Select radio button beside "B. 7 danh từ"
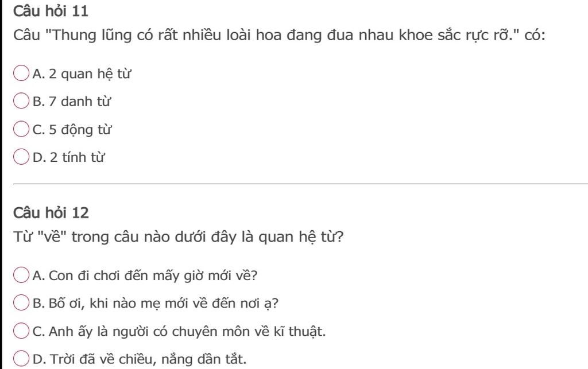This screenshot has height=369, width=588. pos(21,102)
